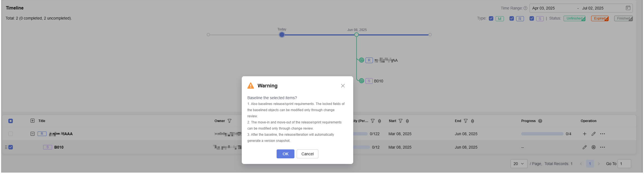This screenshot has height=174, width=644.
Task: Click the S tag in B010 table row
Action: [x=48, y=147]
